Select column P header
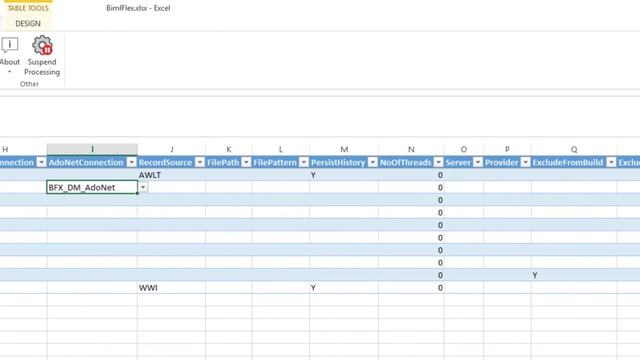 click(x=507, y=149)
